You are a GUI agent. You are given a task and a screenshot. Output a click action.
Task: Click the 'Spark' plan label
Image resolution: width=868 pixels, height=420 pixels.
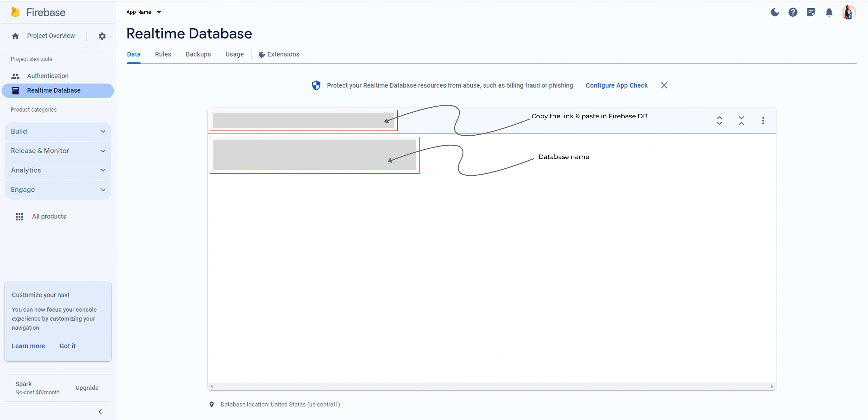[24, 384]
